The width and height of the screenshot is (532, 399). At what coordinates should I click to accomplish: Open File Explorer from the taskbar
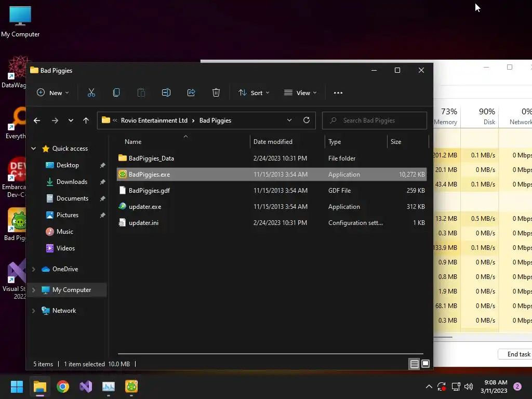coord(39,387)
